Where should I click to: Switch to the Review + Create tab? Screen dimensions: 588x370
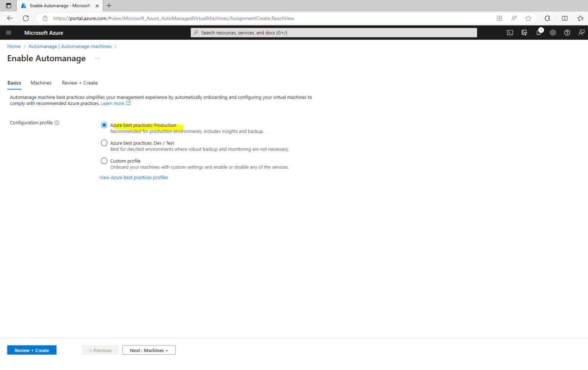(x=79, y=83)
